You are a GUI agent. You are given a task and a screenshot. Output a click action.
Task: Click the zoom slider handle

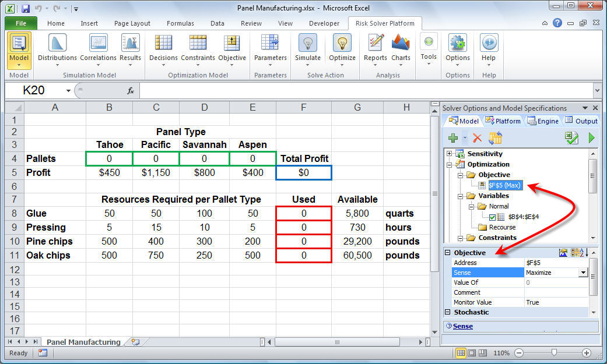coord(553,353)
